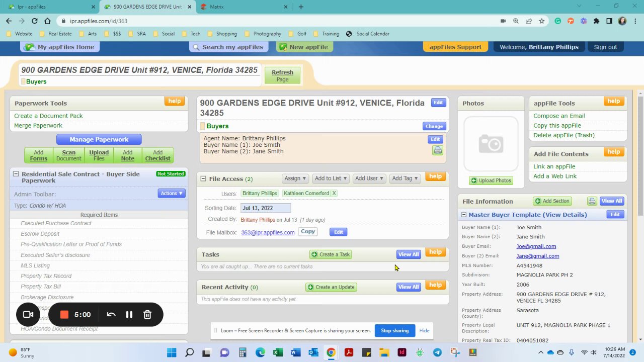Go to browser home page icon

pos(47,21)
